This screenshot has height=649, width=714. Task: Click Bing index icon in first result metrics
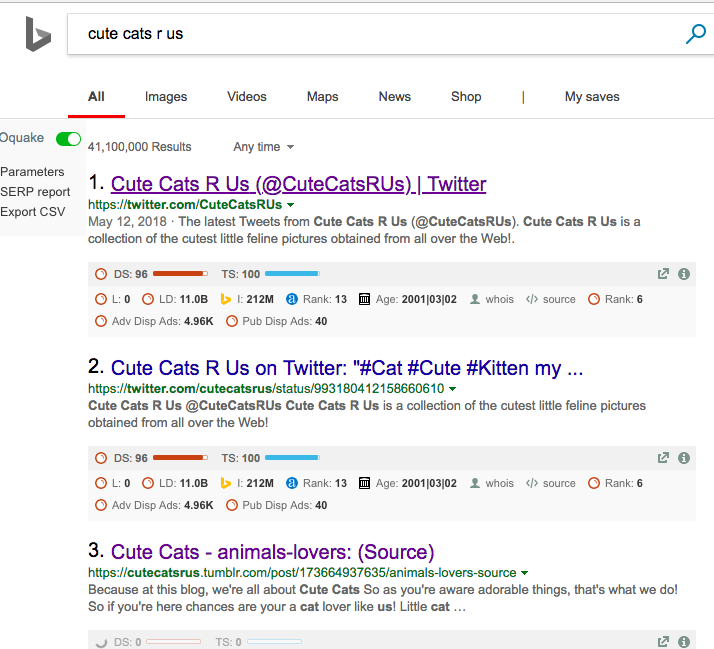pyautogui.click(x=226, y=299)
